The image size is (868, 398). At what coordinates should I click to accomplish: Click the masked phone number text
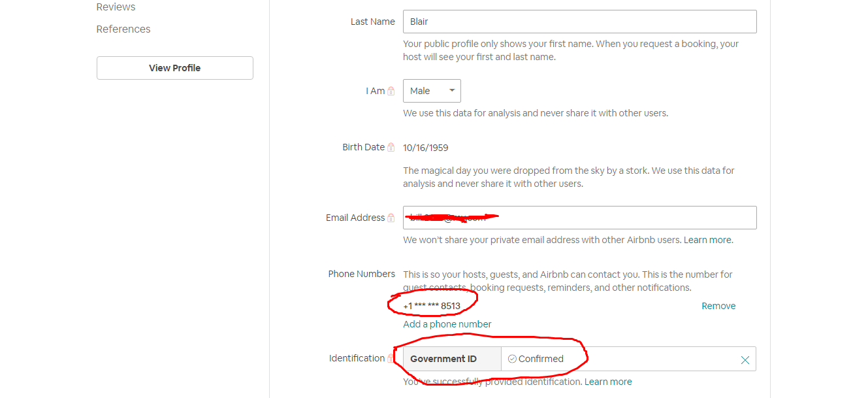432,306
